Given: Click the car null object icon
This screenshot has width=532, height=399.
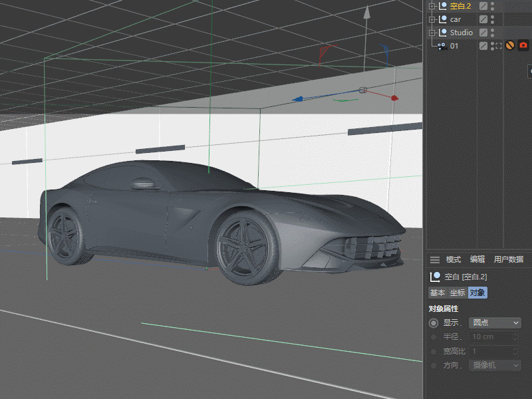Looking at the screenshot, I should [x=442, y=19].
